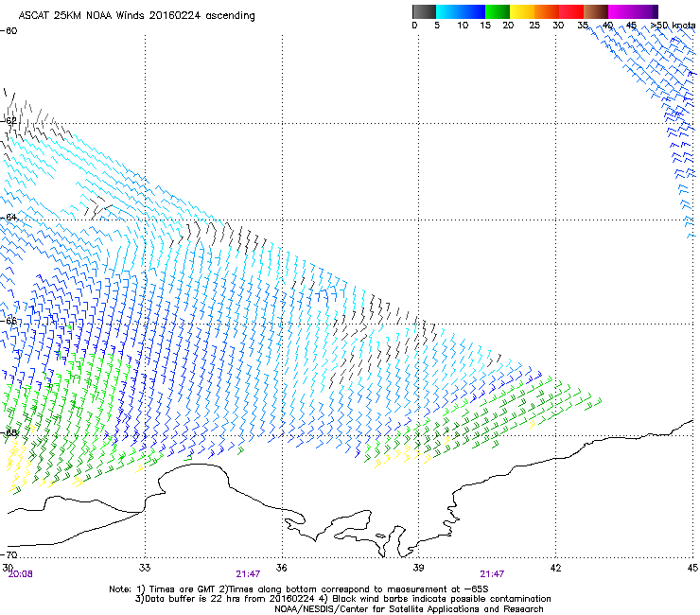Click the latitude label '-60'
Screen dimensions: 700x615
point(9,31)
